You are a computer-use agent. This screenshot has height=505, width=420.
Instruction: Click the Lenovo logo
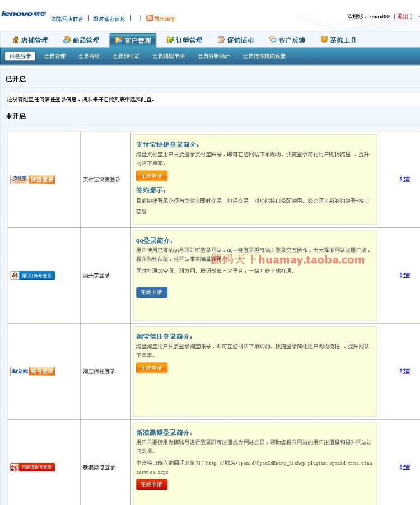(24, 13)
